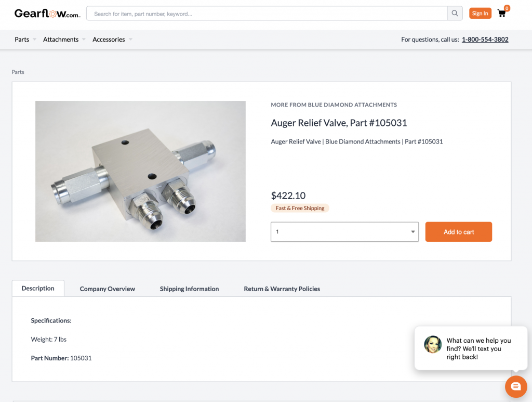Select the Description tab
532x402 pixels.
point(38,288)
